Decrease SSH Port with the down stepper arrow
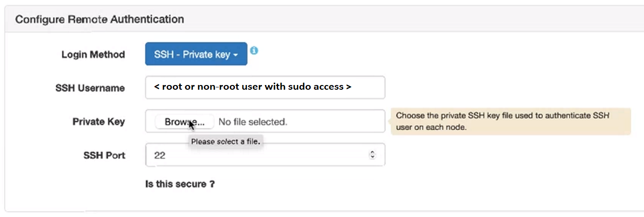This screenshot has height=217, width=644. (372, 157)
